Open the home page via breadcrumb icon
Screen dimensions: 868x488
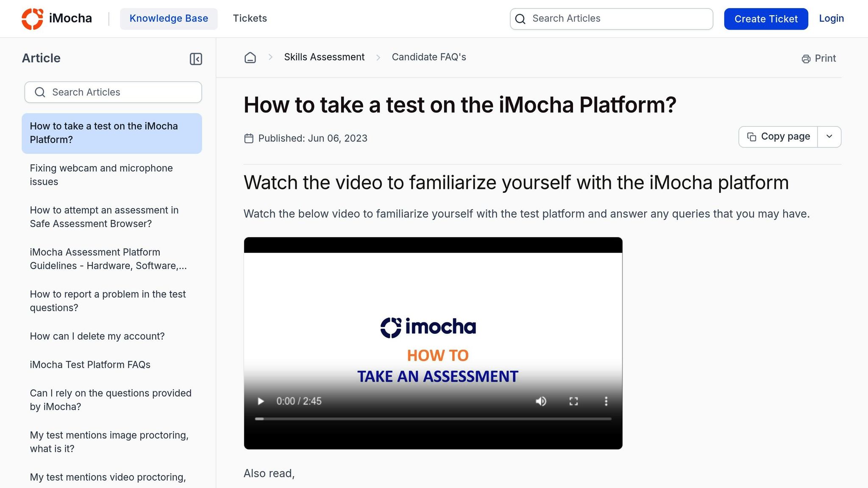click(250, 58)
